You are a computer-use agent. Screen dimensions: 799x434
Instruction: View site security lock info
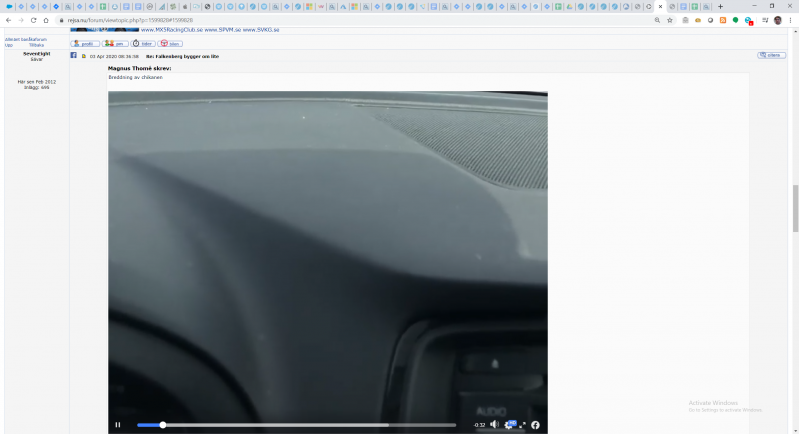(x=62, y=20)
